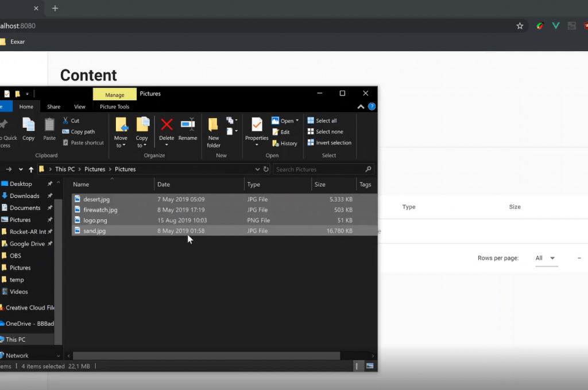Image resolution: width=588 pixels, height=390 pixels.
Task: Open recent locations dropdown arrow
Action: 21,169
